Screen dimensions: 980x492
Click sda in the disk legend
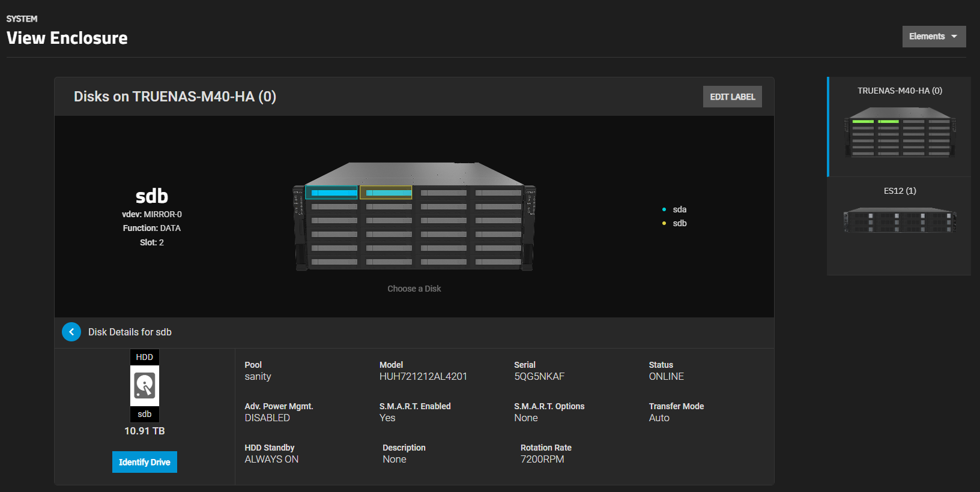pyautogui.click(x=679, y=209)
